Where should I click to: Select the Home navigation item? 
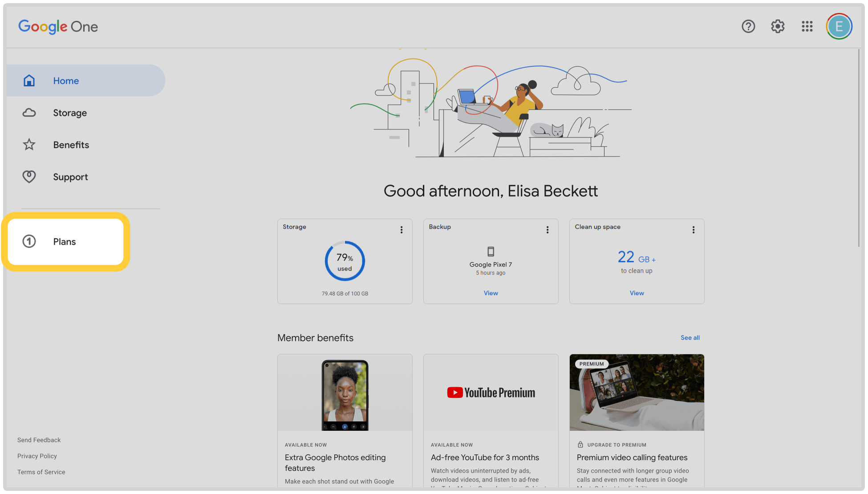point(66,81)
